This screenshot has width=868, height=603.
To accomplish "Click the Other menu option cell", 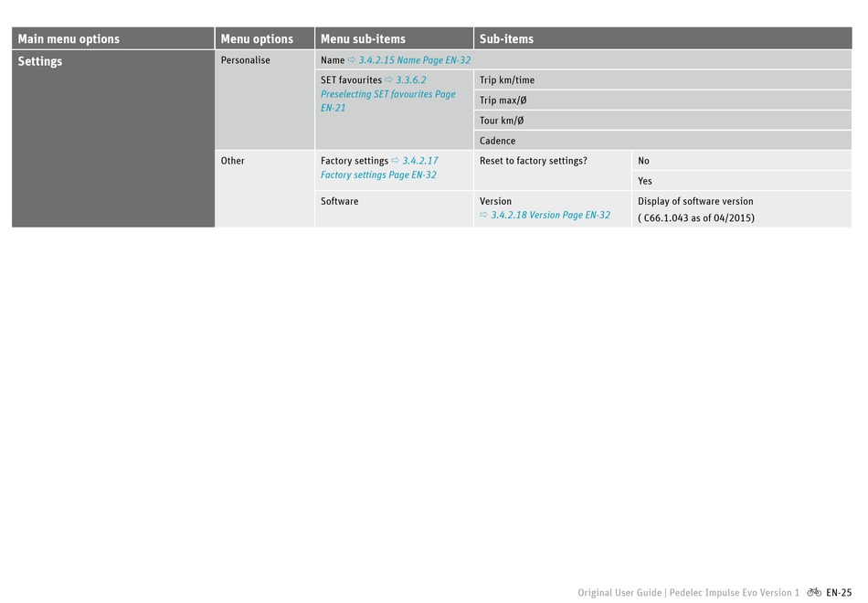I will (x=265, y=189).
